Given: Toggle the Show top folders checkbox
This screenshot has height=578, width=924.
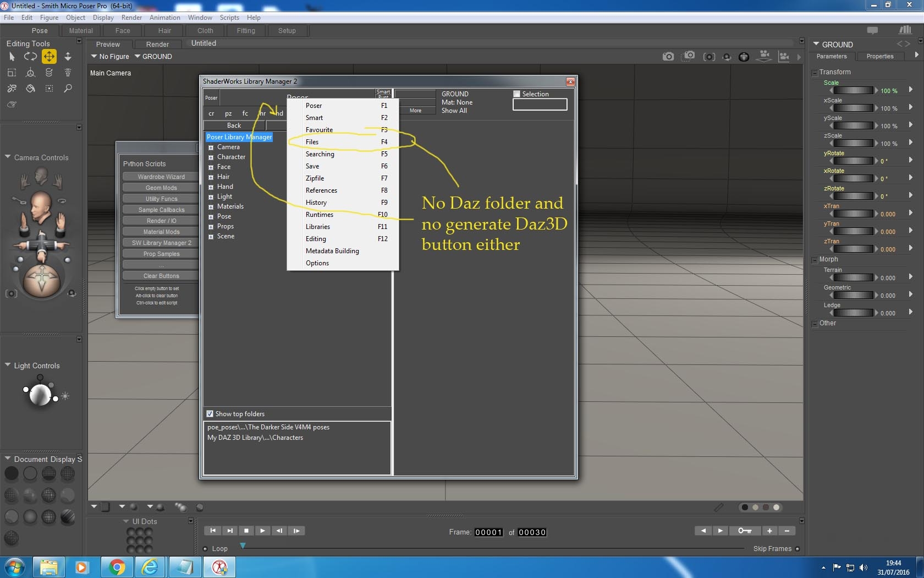Looking at the screenshot, I should tap(210, 414).
